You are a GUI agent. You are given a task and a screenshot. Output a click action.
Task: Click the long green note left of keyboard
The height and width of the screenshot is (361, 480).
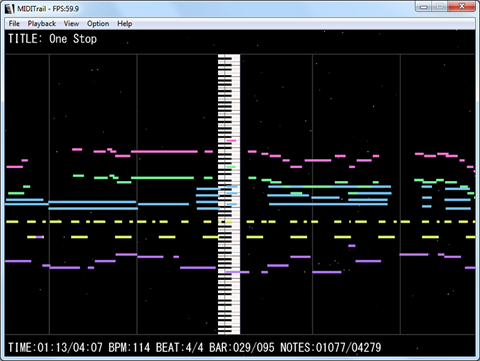click(162, 178)
